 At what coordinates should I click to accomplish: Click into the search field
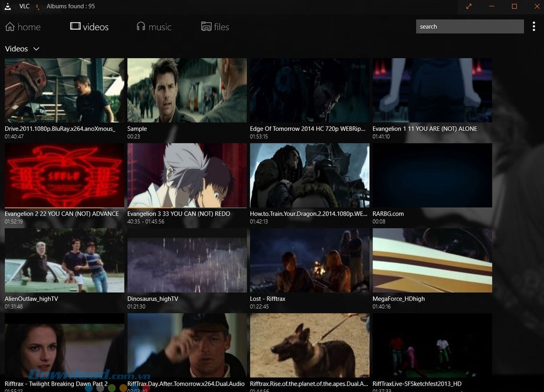[x=469, y=27]
